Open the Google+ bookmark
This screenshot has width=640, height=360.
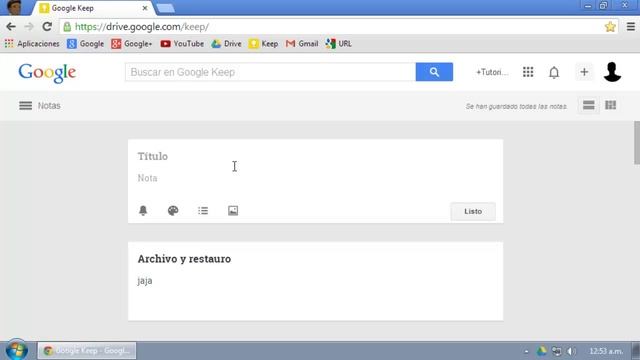click(131, 44)
